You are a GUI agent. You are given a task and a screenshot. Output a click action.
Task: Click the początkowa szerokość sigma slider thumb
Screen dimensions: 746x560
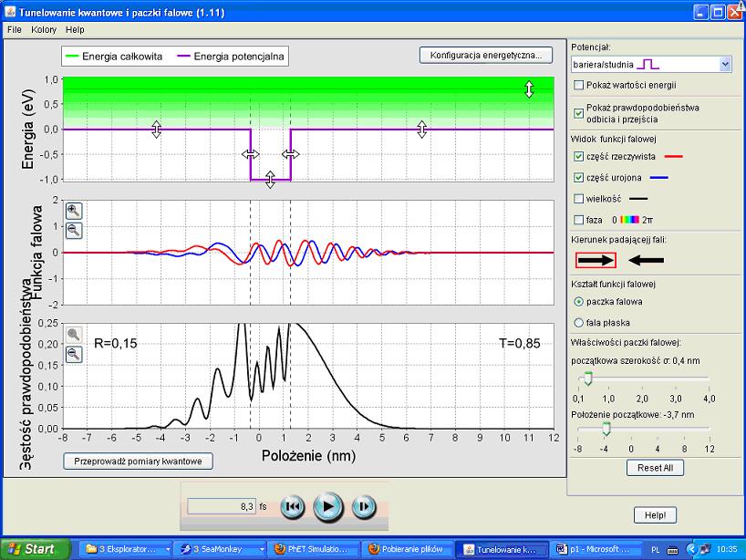click(x=588, y=379)
